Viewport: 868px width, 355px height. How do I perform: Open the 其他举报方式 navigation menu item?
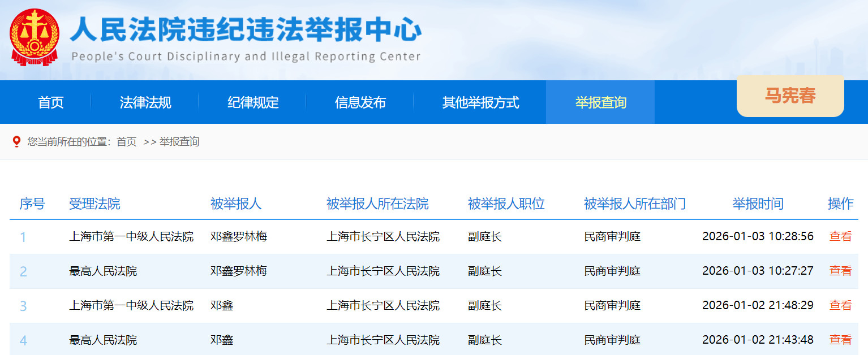click(x=480, y=102)
